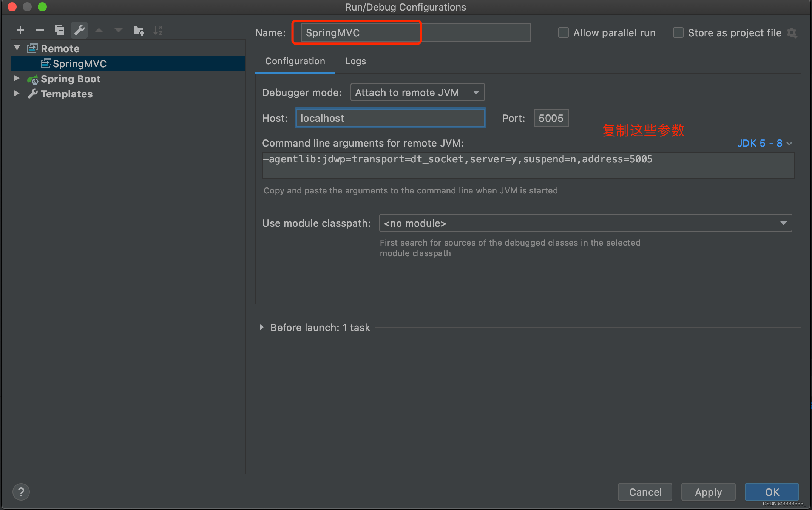Viewport: 812px width, 510px height.
Task: Click the wrench edit templates icon
Action: [79, 30]
